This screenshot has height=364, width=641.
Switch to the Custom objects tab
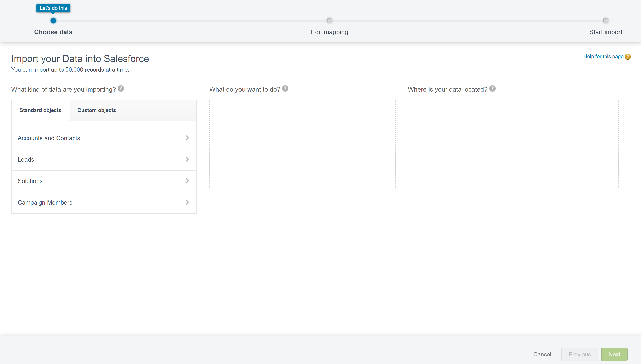pos(96,110)
